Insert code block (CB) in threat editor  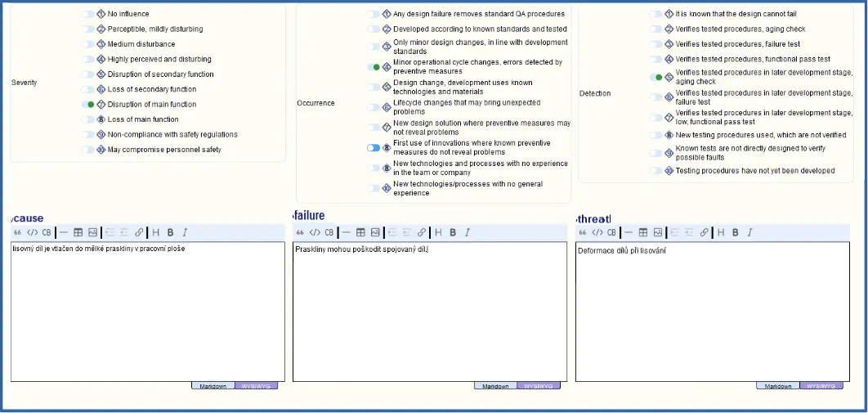click(611, 232)
